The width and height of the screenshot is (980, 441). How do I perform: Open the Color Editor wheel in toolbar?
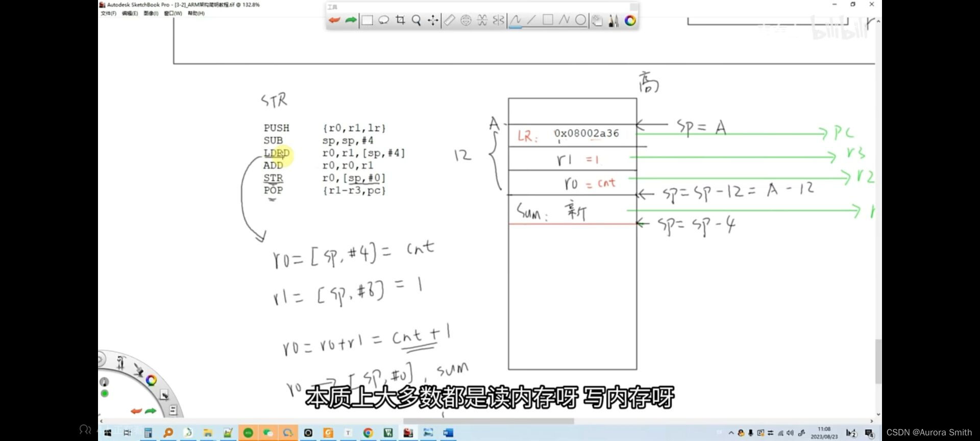630,20
